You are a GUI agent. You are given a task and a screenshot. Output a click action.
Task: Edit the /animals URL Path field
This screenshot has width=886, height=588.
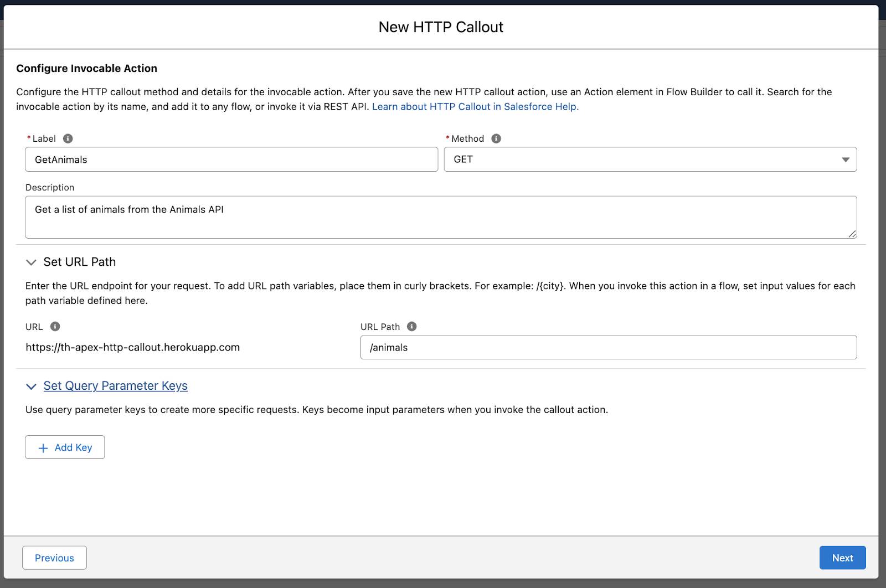pos(608,347)
